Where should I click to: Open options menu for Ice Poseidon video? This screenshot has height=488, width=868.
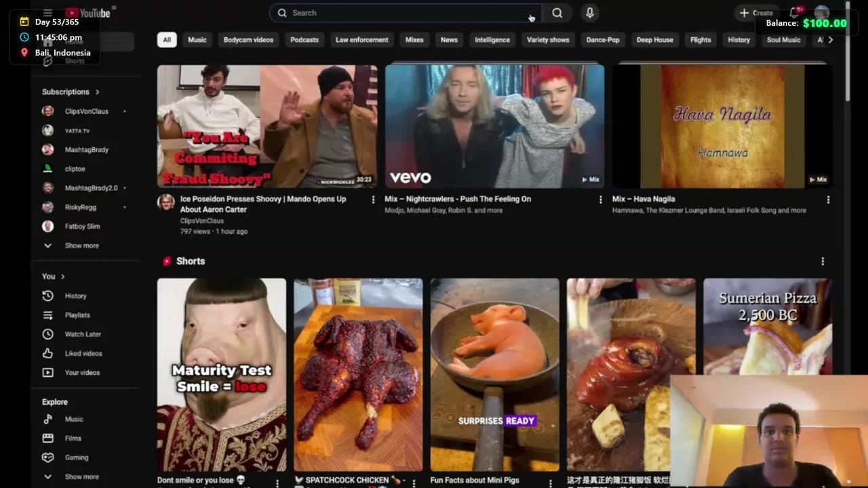click(373, 200)
